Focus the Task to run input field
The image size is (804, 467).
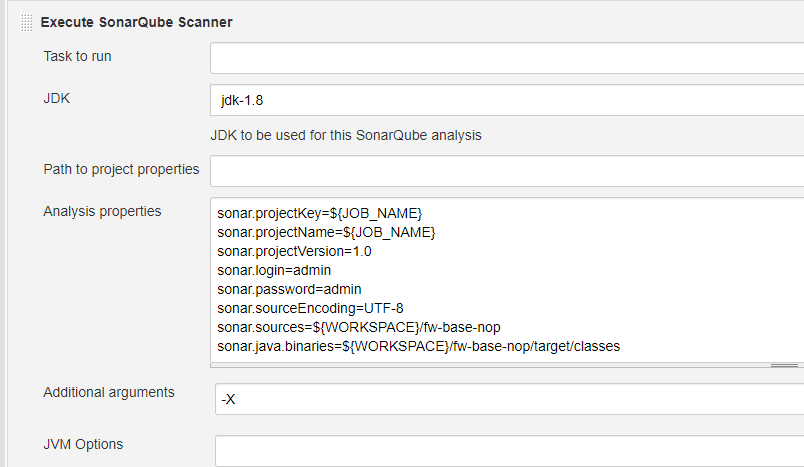click(x=506, y=58)
